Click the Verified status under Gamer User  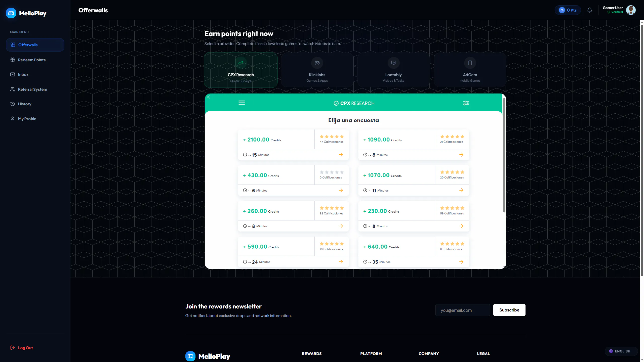615,12
